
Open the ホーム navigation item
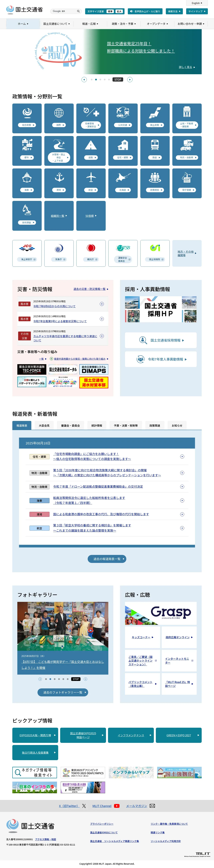point(23,24)
